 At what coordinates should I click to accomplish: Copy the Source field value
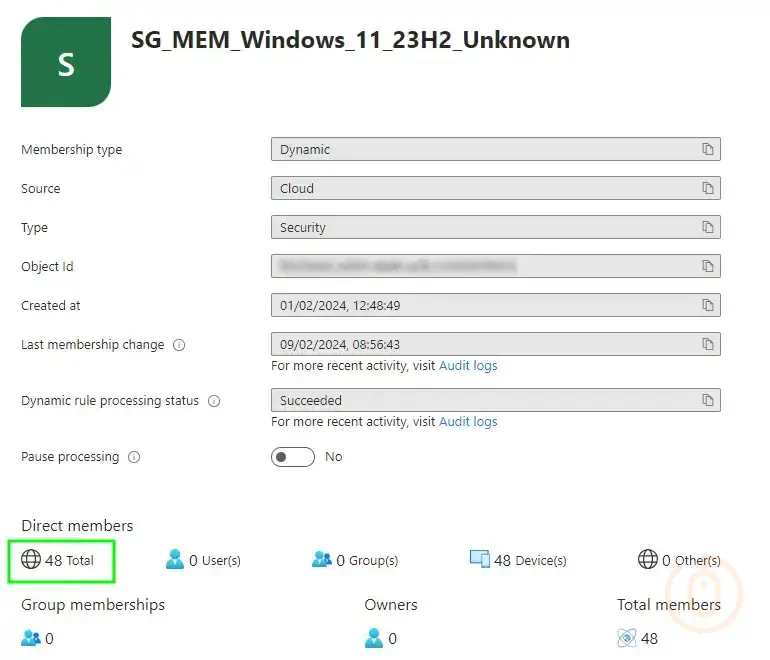(x=708, y=188)
